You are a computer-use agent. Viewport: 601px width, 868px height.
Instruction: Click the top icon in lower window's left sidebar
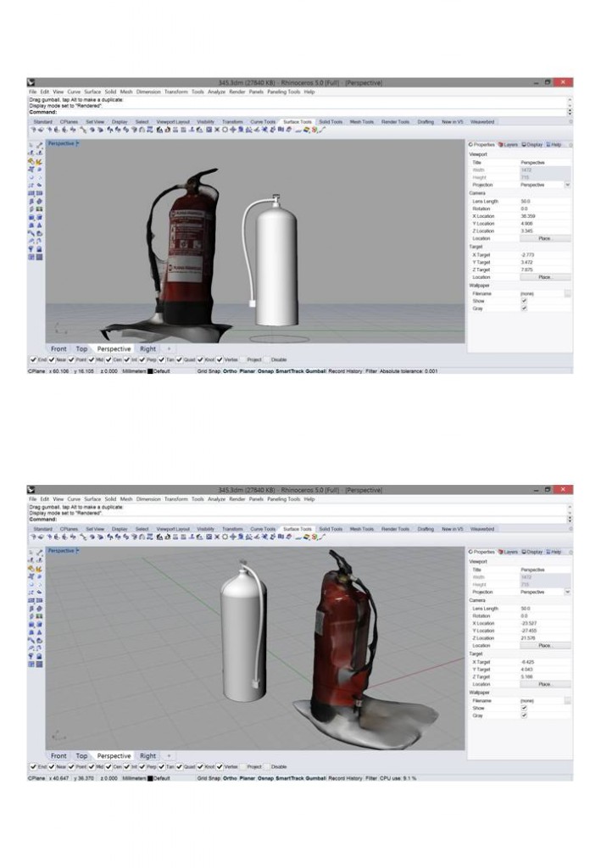(x=32, y=553)
